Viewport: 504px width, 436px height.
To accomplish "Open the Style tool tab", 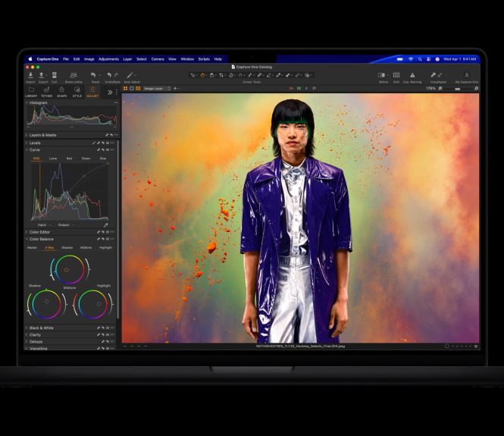I will tap(77, 91).
